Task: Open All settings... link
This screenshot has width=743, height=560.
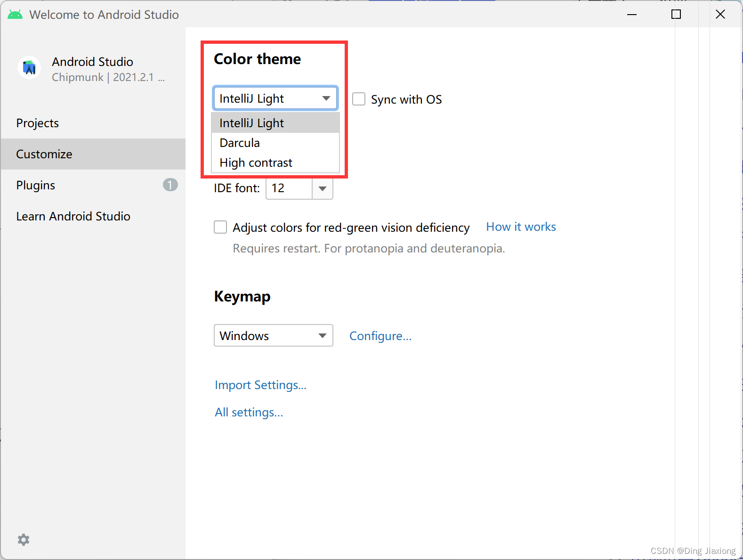Action: coord(249,412)
